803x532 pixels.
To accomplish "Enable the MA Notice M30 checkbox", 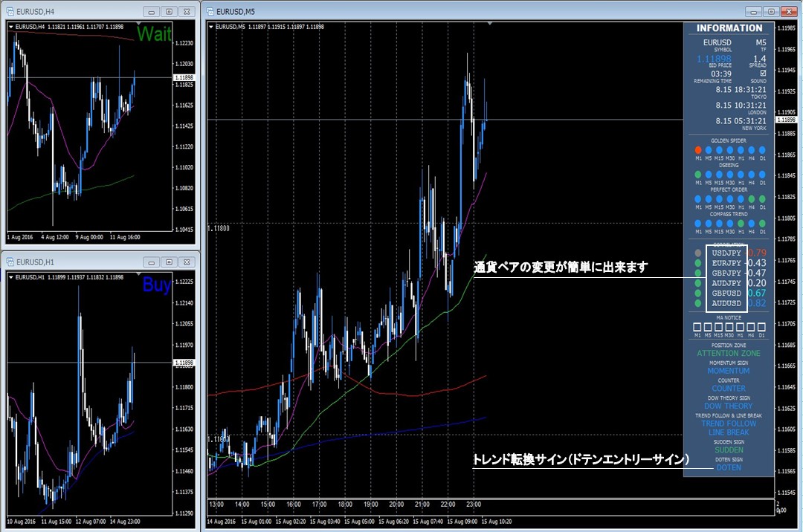I will click(x=729, y=326).
